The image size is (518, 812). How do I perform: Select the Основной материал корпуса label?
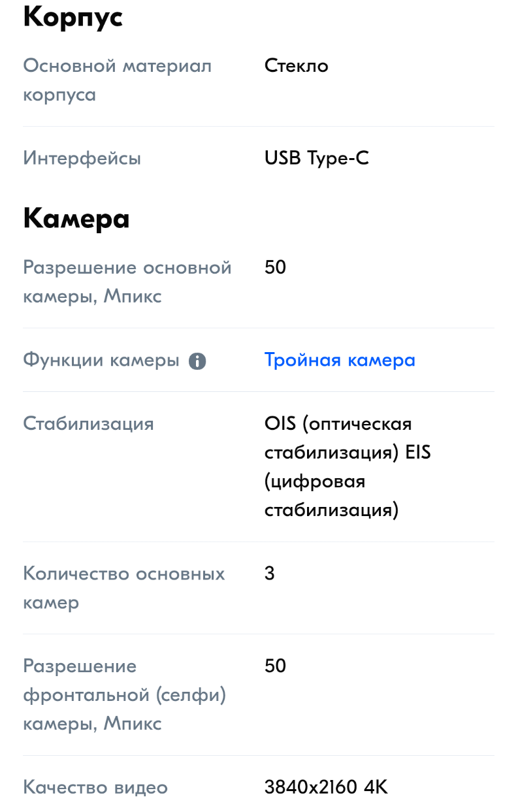click(117, 79)
